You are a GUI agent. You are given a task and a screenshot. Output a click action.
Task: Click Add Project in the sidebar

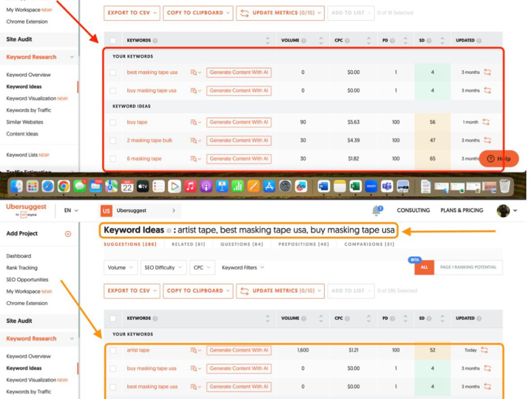pyautogui.click(x=22, y=234)
